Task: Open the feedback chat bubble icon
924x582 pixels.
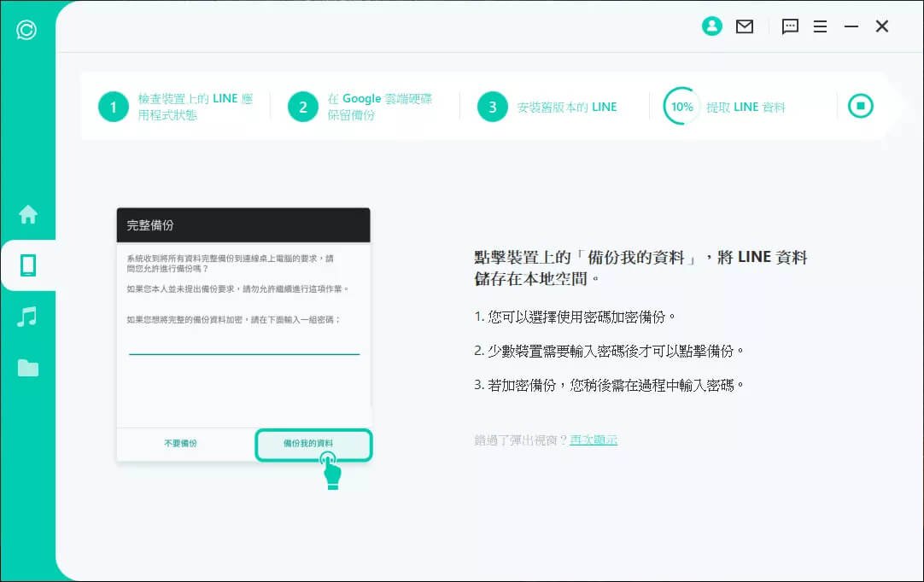Action: [x=790, y=26]
